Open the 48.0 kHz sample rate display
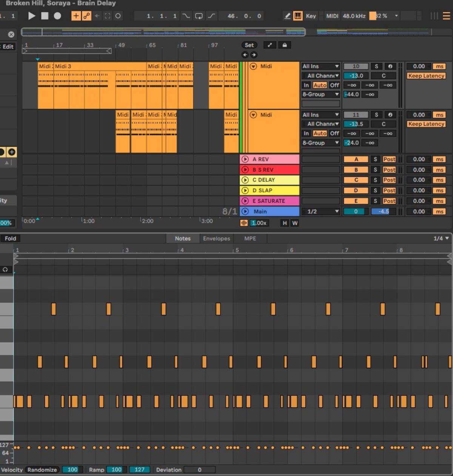 (x=354, y=16)
